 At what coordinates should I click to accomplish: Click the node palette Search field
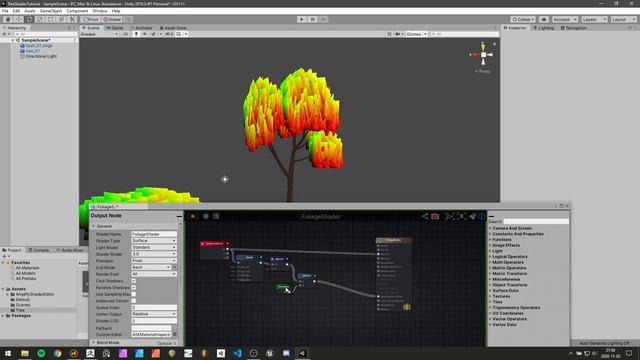[536, 221]
